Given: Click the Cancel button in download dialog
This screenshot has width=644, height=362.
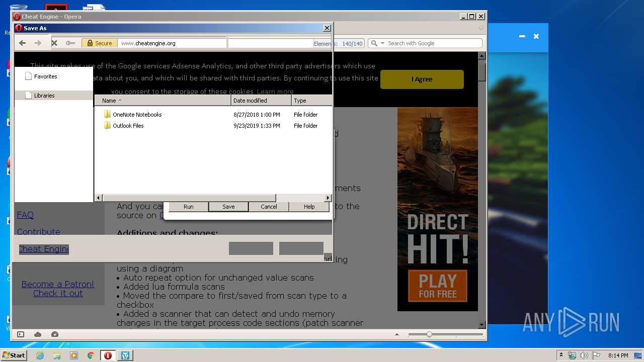Looking at the screenshot, I should tap(269, 207).
